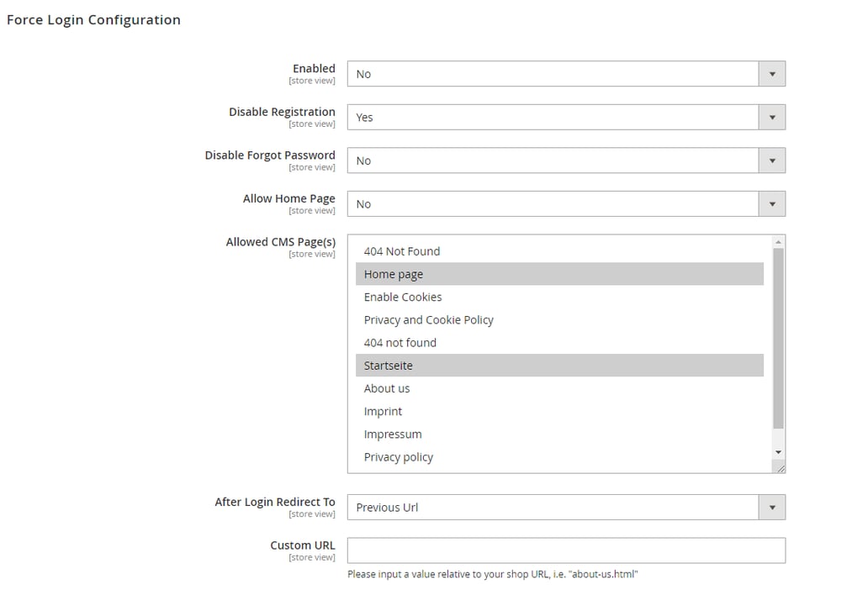This screenshot has height=595, width=868.
Task: Select the 'Enable Cookies' CMS page
Action: click(402, 297)
